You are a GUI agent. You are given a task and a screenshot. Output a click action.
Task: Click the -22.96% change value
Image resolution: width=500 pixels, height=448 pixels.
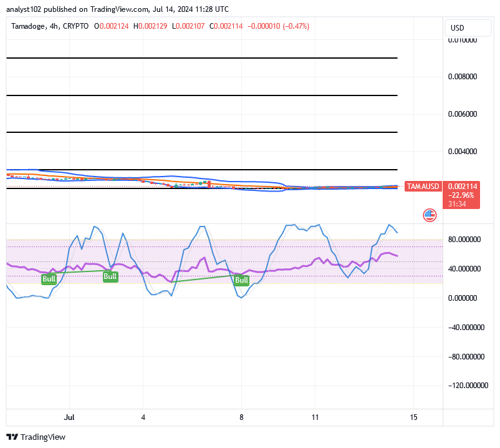pos(461,195)
